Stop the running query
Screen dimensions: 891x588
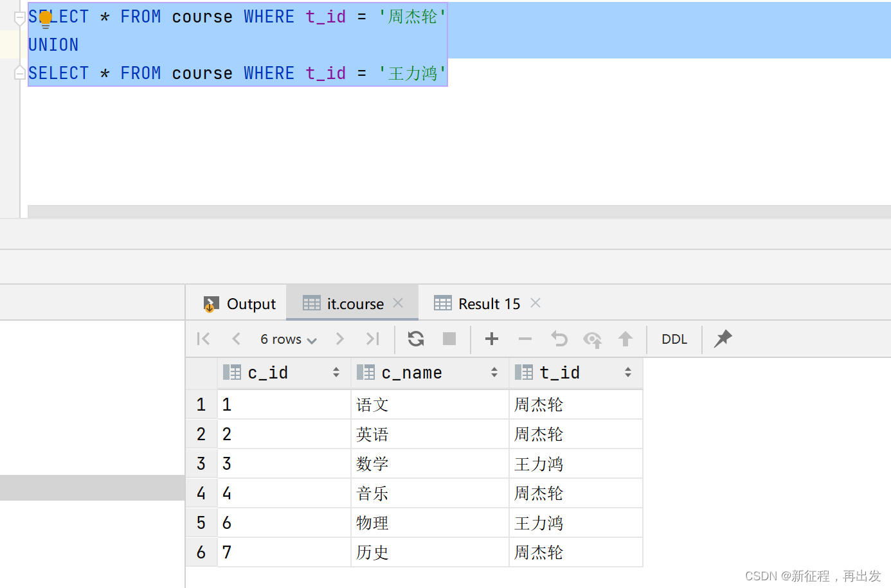point(449,339)
